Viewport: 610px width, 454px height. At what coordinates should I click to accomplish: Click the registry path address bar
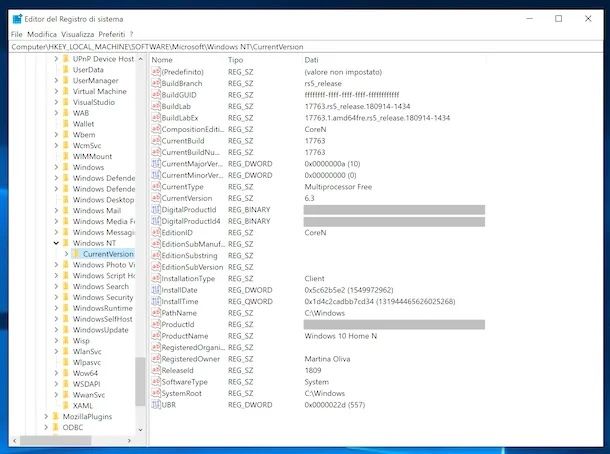pos(306,47)
